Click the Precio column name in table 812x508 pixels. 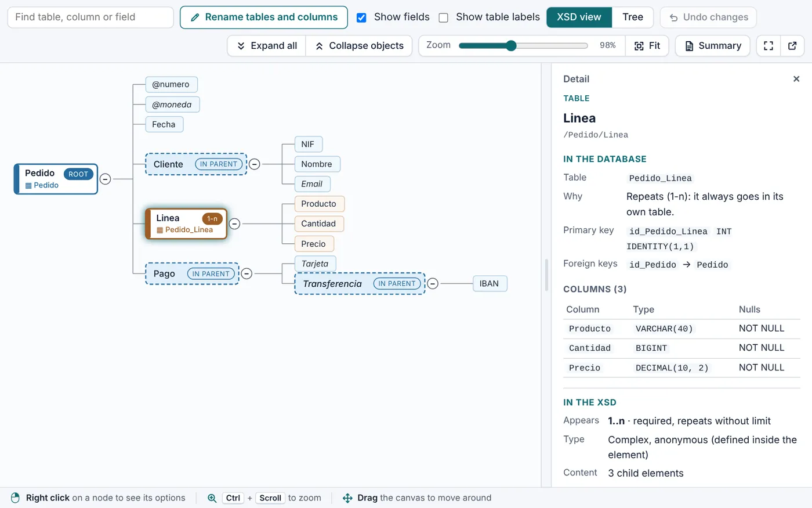pyautogui.click(x=585, y=368)
